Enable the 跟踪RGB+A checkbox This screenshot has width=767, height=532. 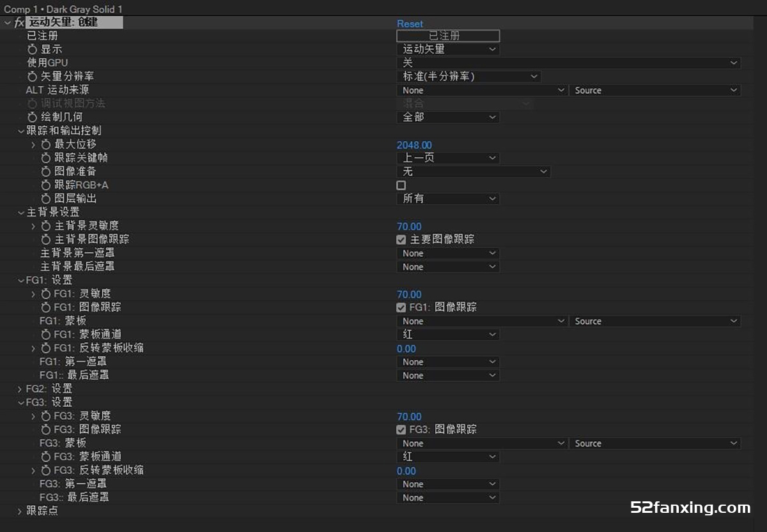tap(401, 185)
